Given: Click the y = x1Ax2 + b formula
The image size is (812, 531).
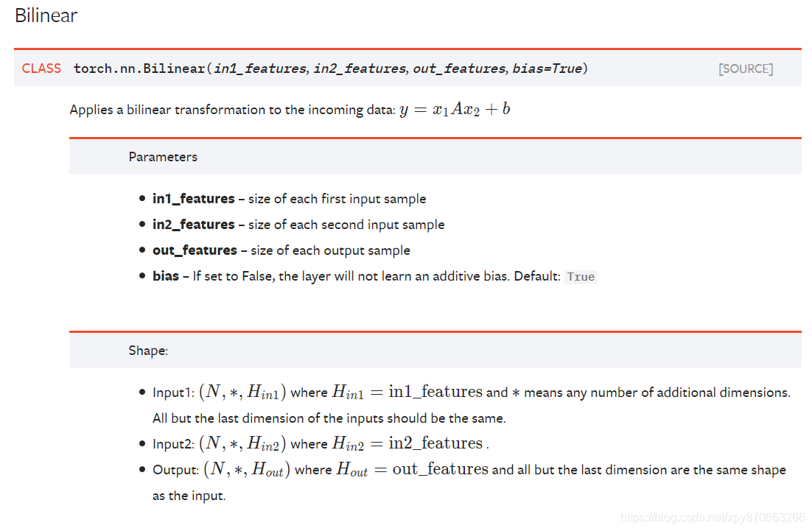Looking at the screenshot, I should point(455,109).
